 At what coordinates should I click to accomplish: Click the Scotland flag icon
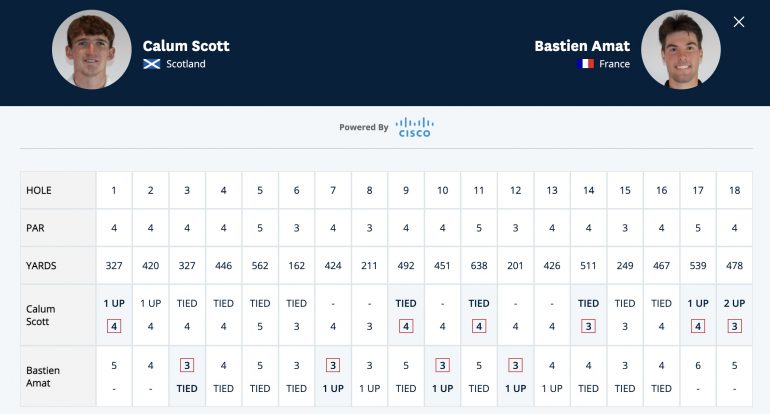coord(151,64)
